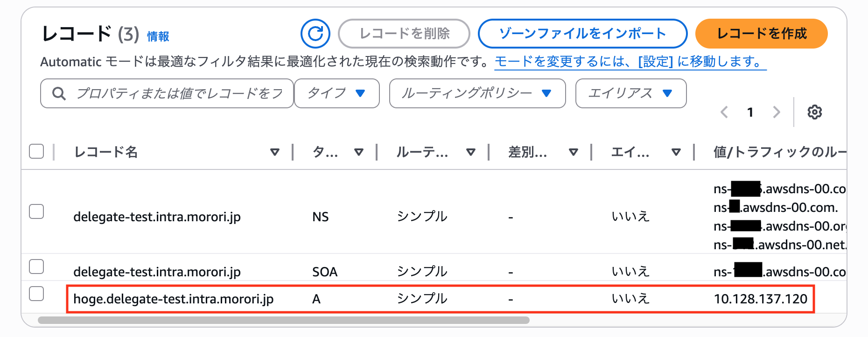Sort the ルーティングポリシー column
Image resolution: width=868 pixels, height=337 pixels.
coord(471,152)
